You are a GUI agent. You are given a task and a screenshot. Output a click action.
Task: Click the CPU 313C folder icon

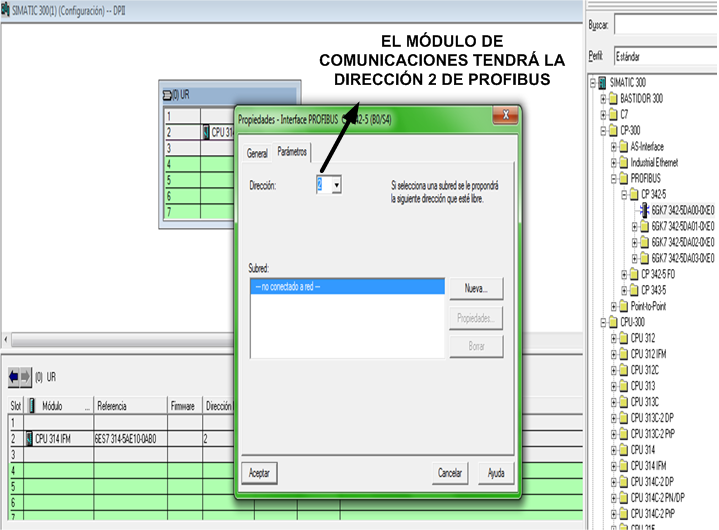624,402
